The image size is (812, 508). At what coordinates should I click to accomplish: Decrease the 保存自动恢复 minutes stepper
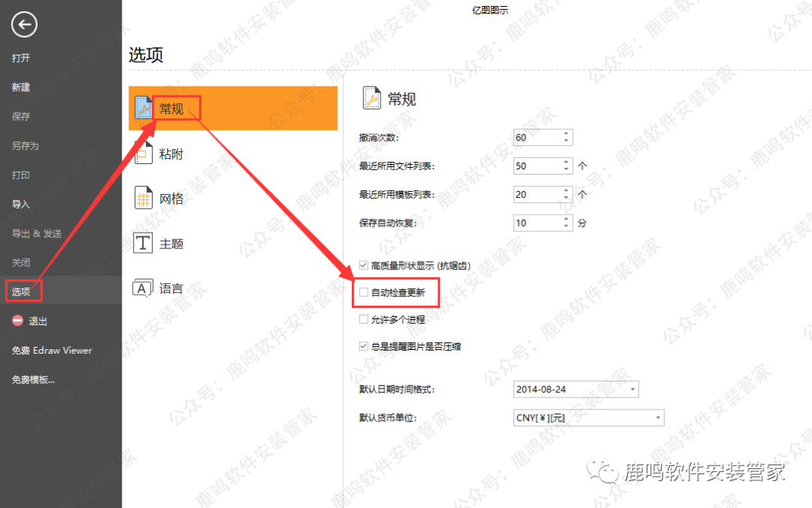(x=566, y=227)
